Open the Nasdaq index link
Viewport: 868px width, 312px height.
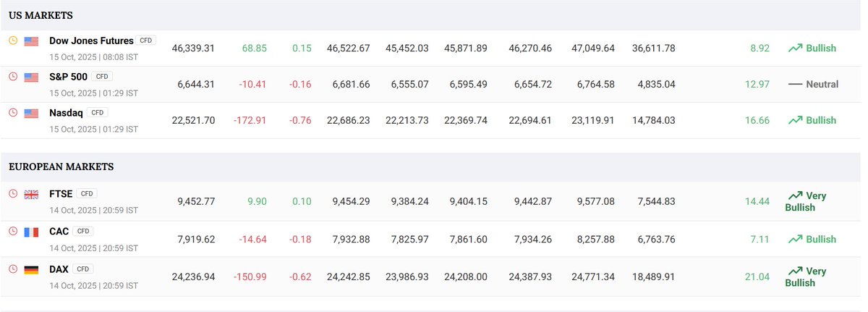click(x=66, y=112)
